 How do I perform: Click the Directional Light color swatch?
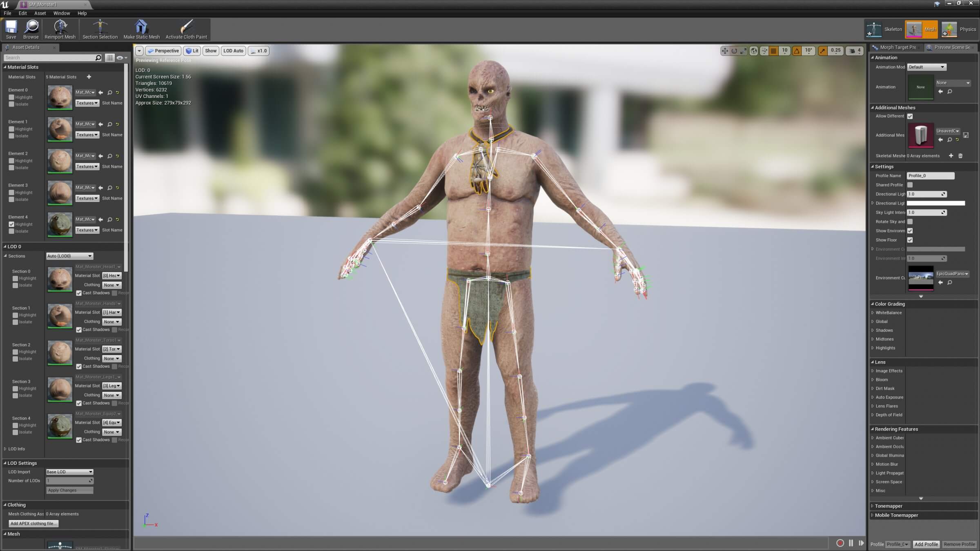(935, 203)
